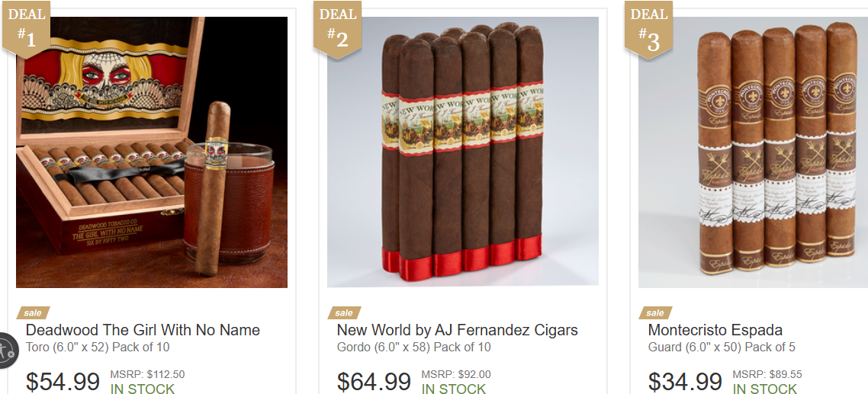Image resolution: width=868 pixels, height=394 pixels.
Task: Click sale tag above Deadwood title
Action: point(34,312)
